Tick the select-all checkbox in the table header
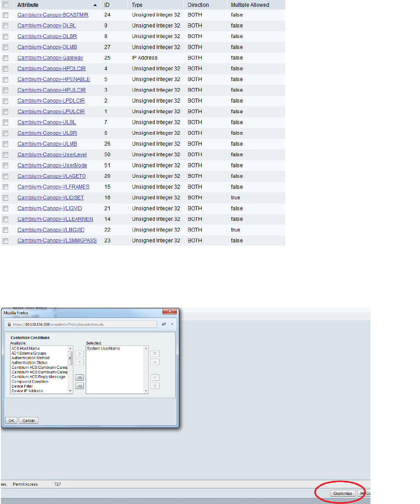 point(6,5)
